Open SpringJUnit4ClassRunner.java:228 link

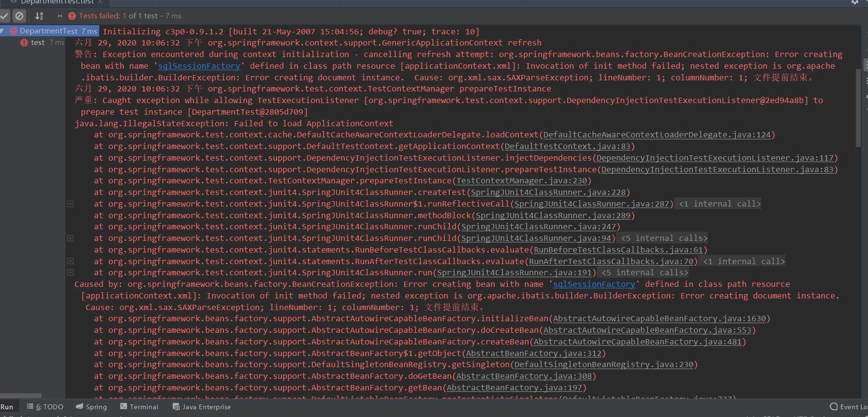pyautogui.click(x=548, y=192)
